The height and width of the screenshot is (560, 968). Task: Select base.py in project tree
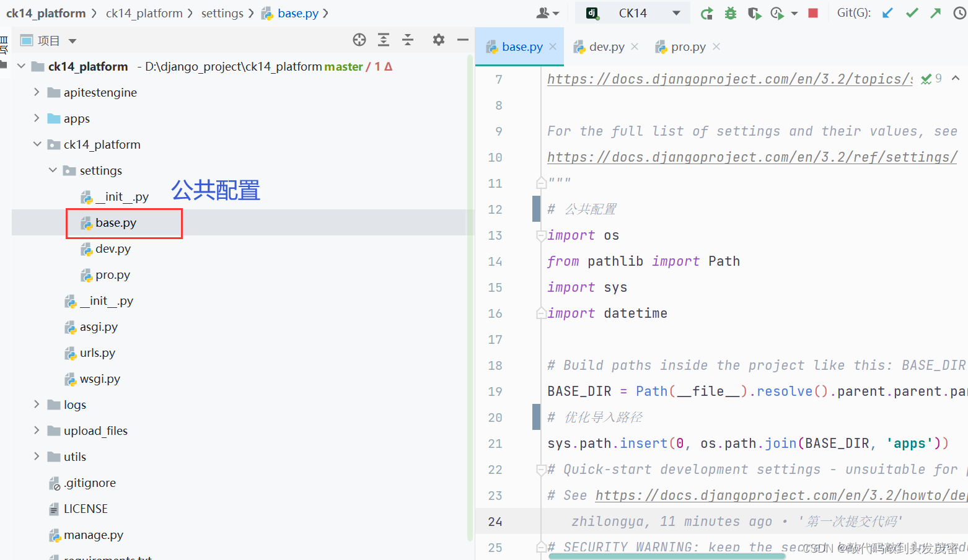[116, 222]
